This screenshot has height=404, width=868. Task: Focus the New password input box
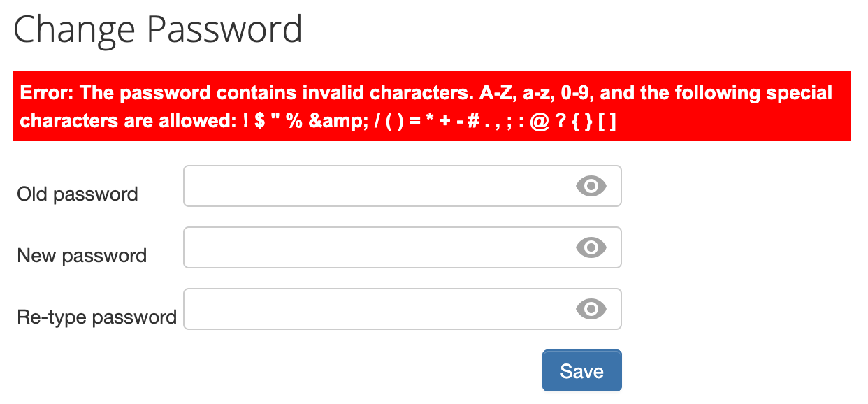coord(402,247)
